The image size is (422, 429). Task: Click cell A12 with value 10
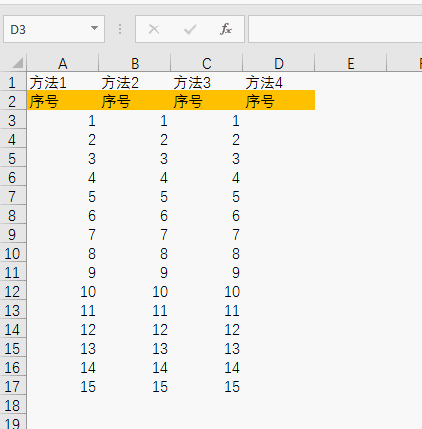coord(63,291)
